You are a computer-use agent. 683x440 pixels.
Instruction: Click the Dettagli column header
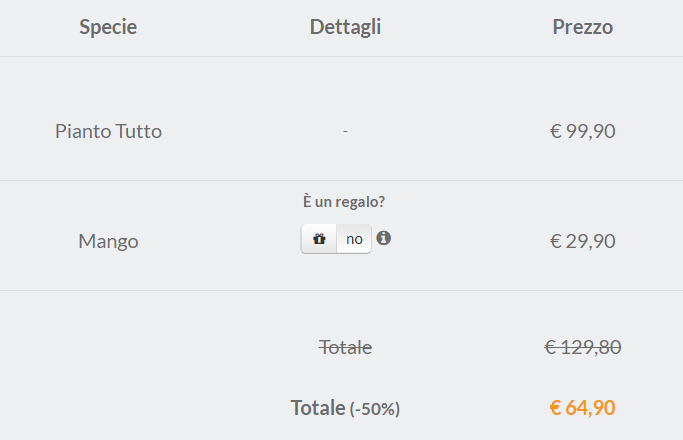[345, 27]
